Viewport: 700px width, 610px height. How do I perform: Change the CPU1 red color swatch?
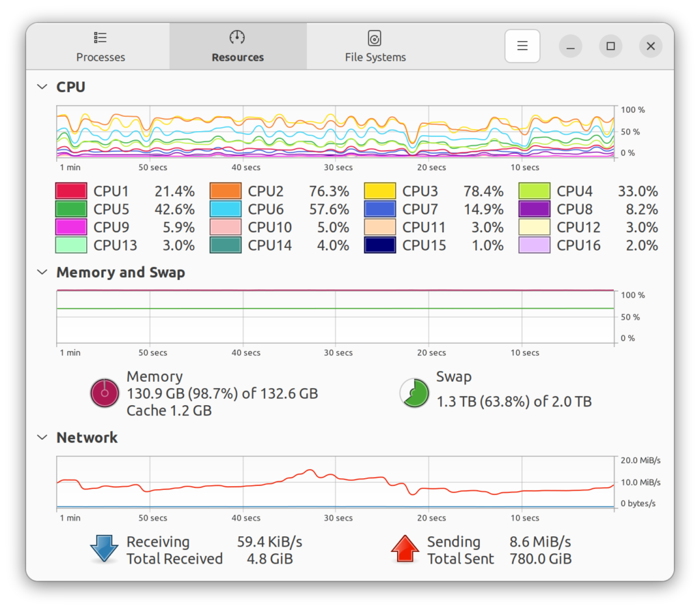pos(71,191)
